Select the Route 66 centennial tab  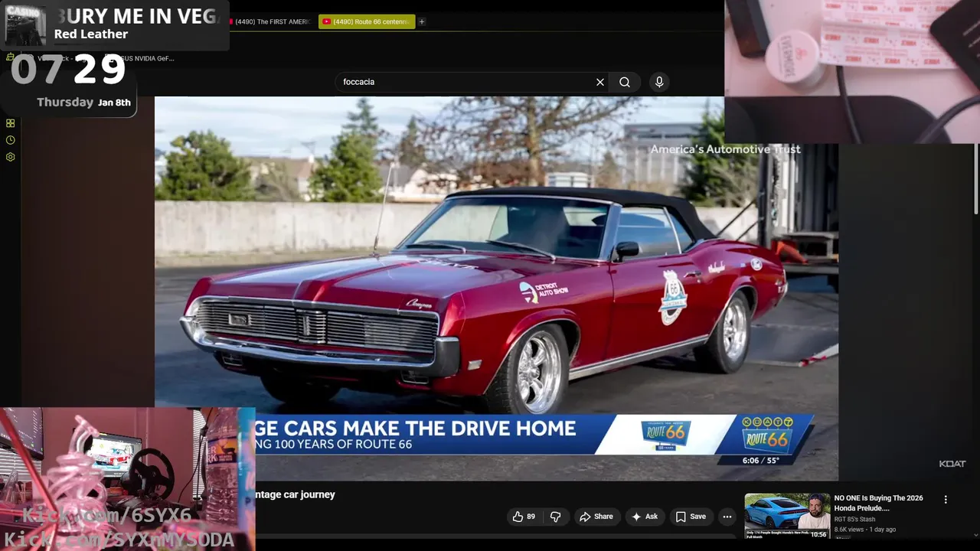pyautogui.click(x=367, y=21)
